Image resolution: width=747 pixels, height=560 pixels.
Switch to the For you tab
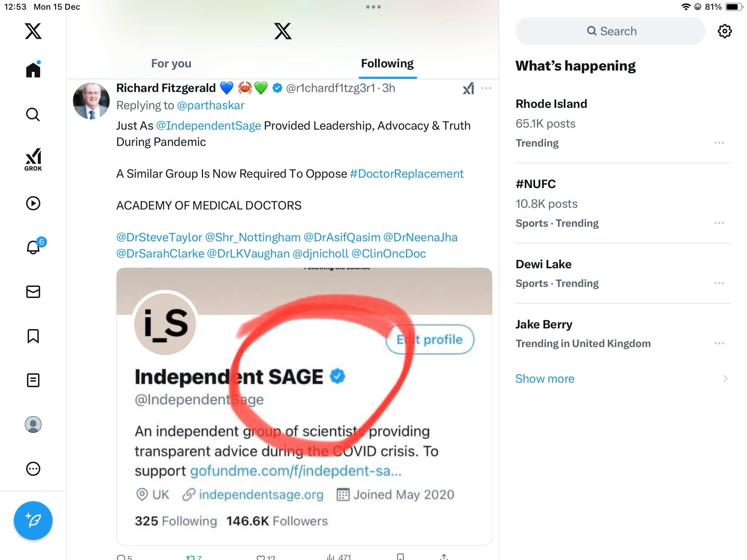coord(171,64)
